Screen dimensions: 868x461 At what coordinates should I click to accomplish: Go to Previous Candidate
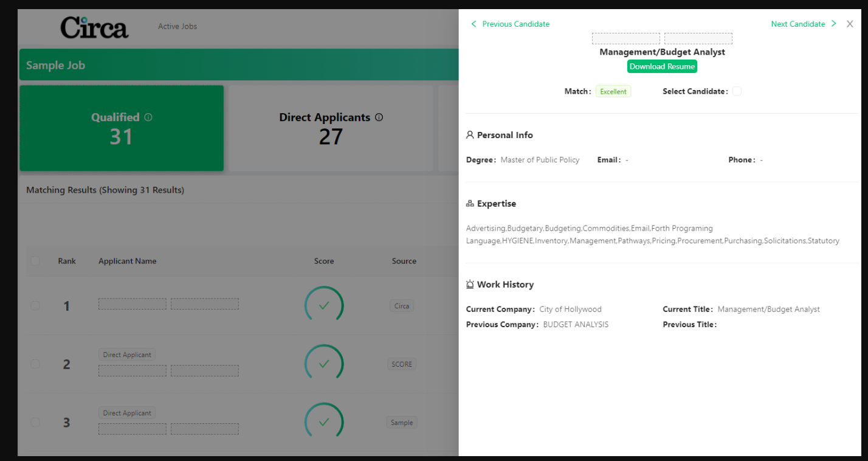pyautogui.click(x=510, y=24)
